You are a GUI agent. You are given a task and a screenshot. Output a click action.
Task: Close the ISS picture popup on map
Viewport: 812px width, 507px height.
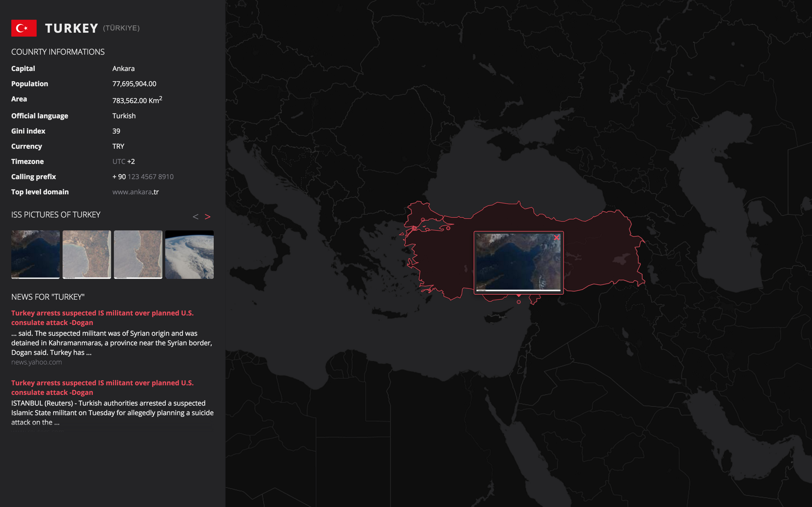point(556,238)
